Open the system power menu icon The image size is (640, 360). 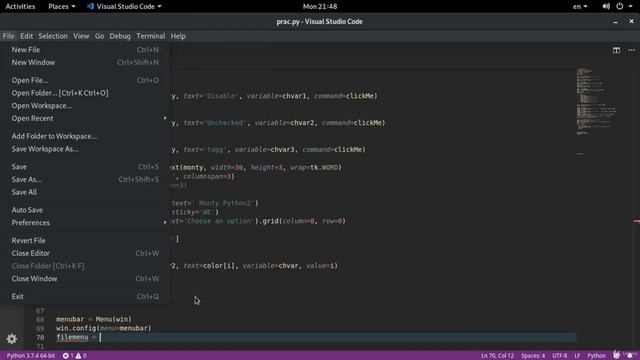tap(620, 7)
